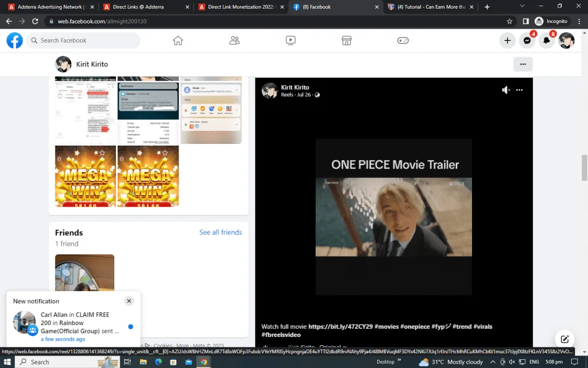
Task: Open a new browser tab
Action: [x=487, y=7]
